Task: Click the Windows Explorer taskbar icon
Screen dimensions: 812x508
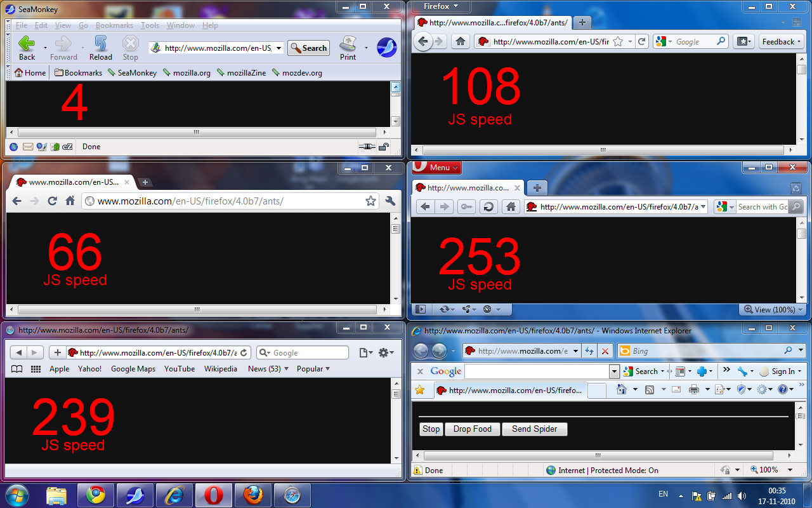Action: click(56, 495)
